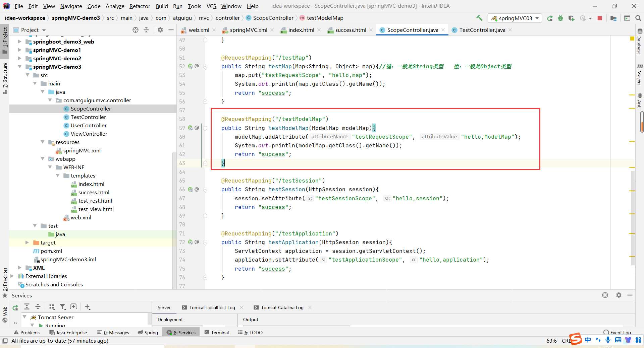Open Project Structure folder icon
This screenshot has width=644, height=348.
coord(613,18)
